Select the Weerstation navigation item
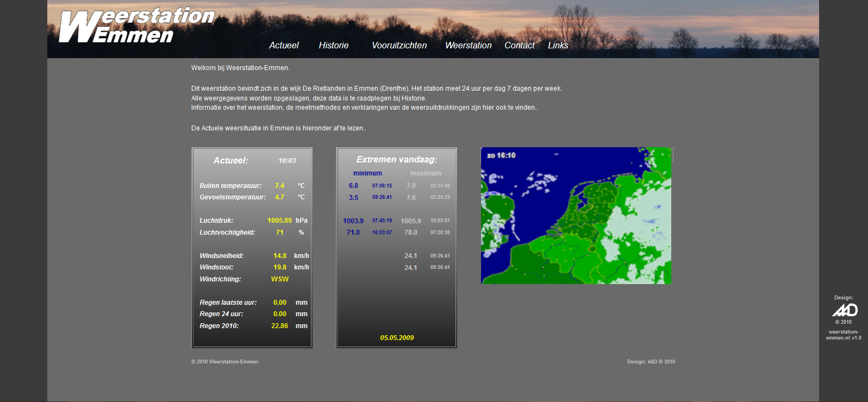868x402 pixels. pos(468,46)
